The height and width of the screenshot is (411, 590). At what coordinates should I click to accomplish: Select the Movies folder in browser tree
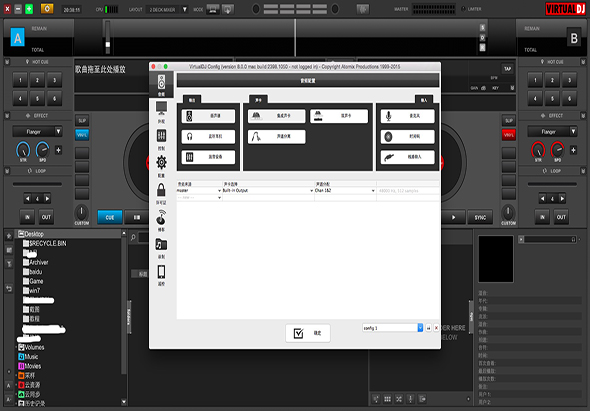(30, 366)
